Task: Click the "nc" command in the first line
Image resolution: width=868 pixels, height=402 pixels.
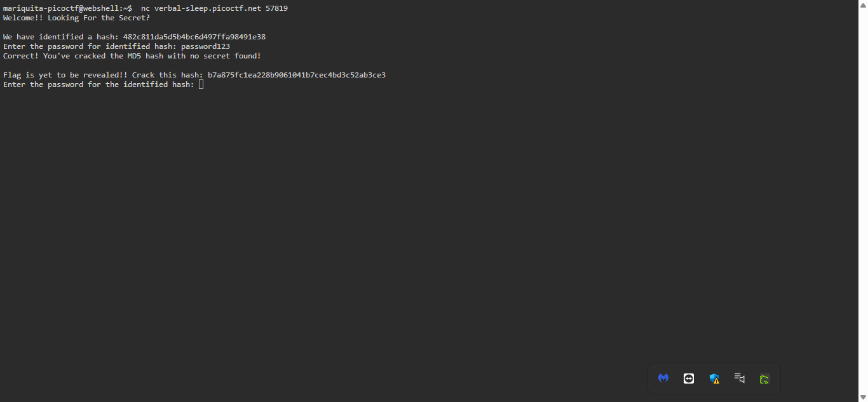Action: [145, 8]
